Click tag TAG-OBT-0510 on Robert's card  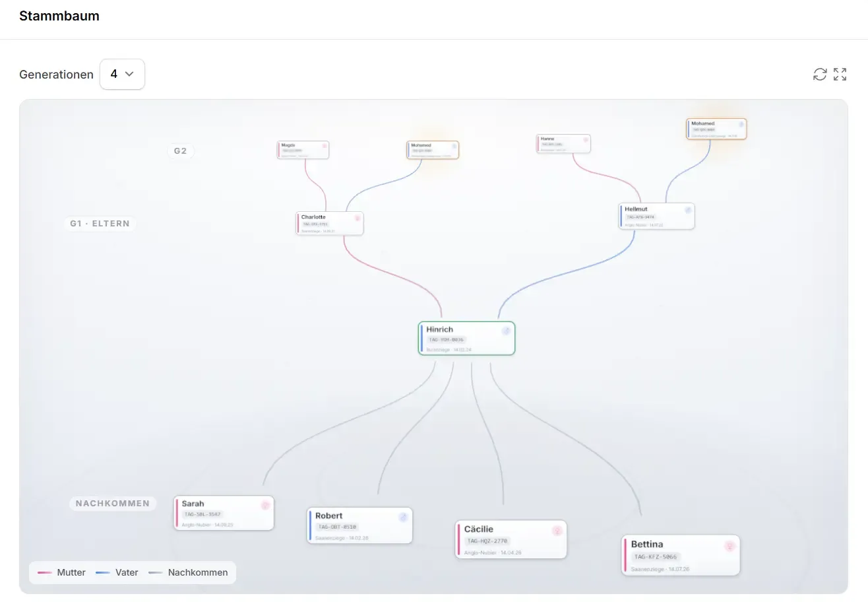pos(337,527)
